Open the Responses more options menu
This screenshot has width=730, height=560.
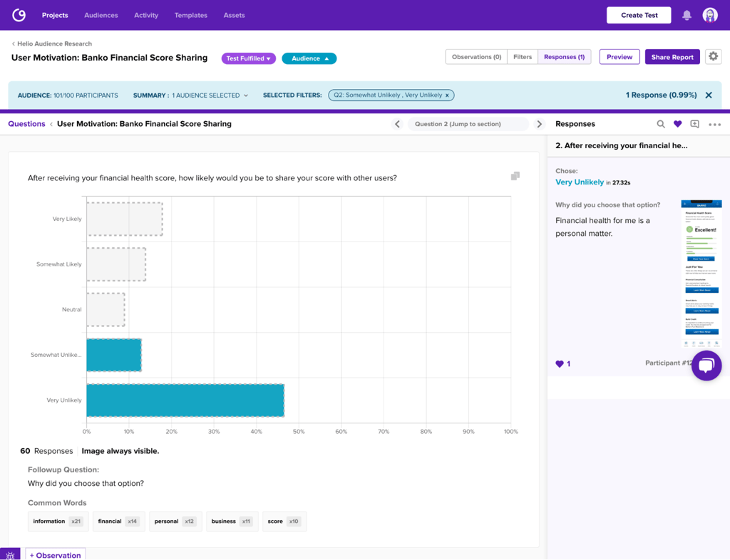coord(714,125)
